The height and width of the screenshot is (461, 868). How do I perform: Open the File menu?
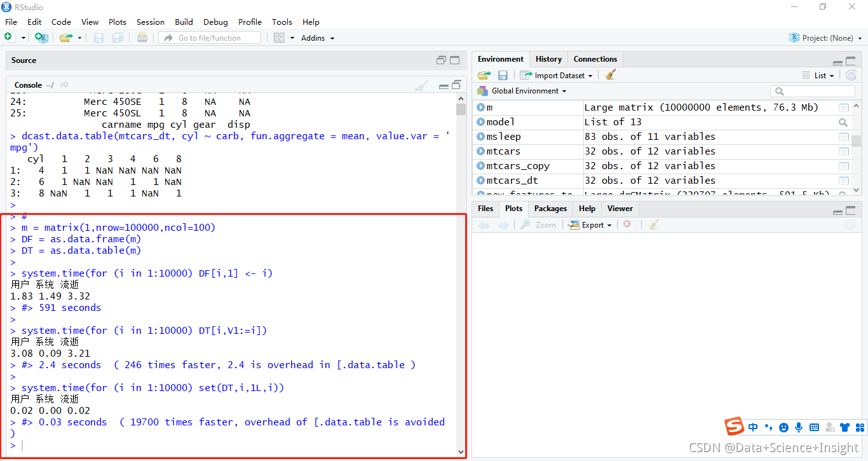(11, 22)
